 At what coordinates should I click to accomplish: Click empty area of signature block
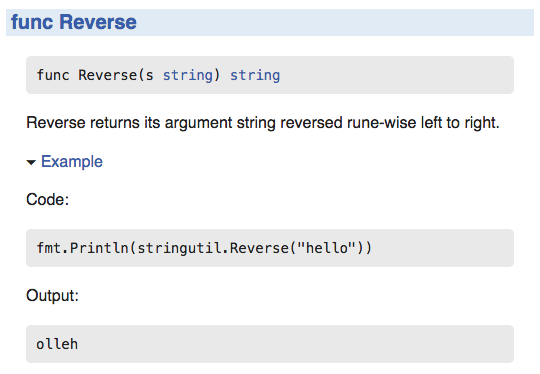pyautogui.click(x=396, y=75)
